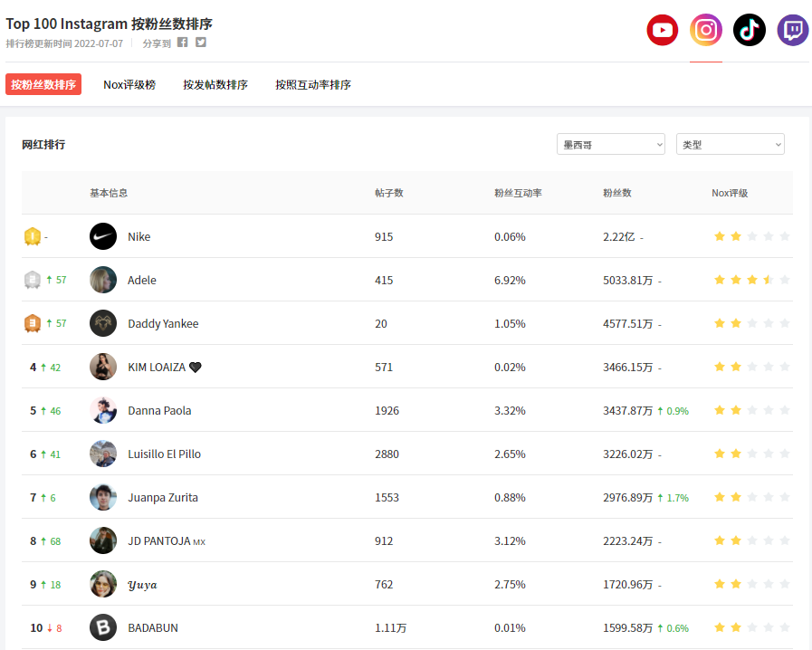Click BADABUN's 1.11万 post count
The image size is (812, 650).
click(x=390, y=628)
